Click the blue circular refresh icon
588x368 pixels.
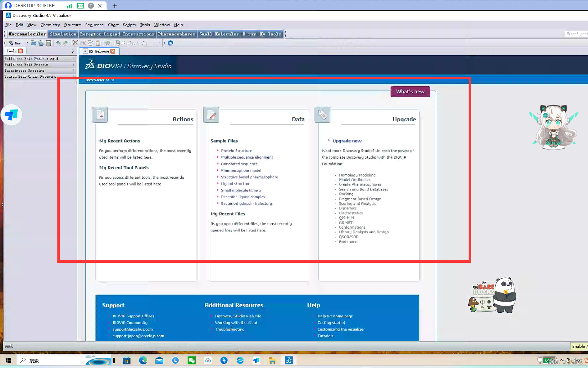[171, 43]
